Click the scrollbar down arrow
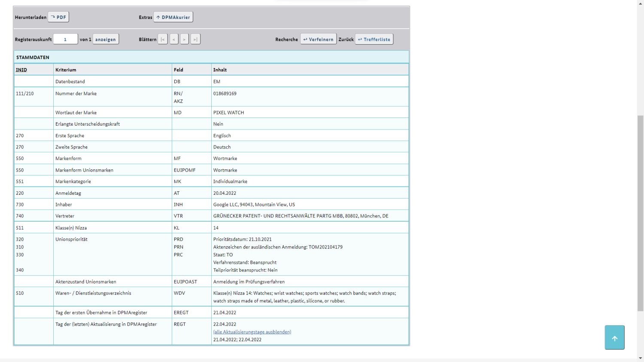Image resolution: width=644 pixels, height=362 pixels. (640, 358)
